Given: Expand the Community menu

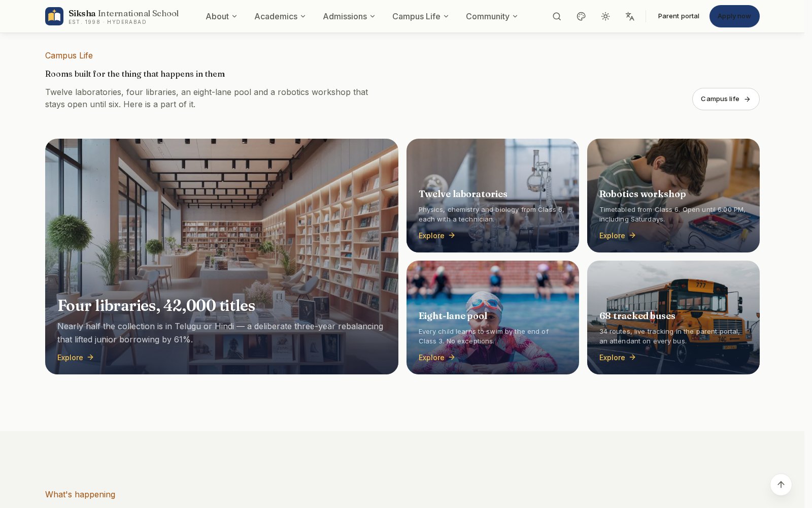Looking at the screenshot, I should (491, 16).
